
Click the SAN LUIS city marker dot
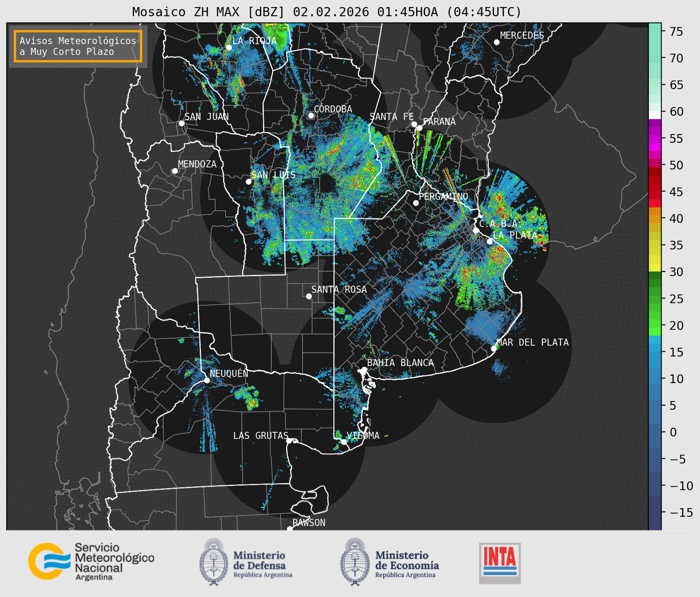[249, 182]
